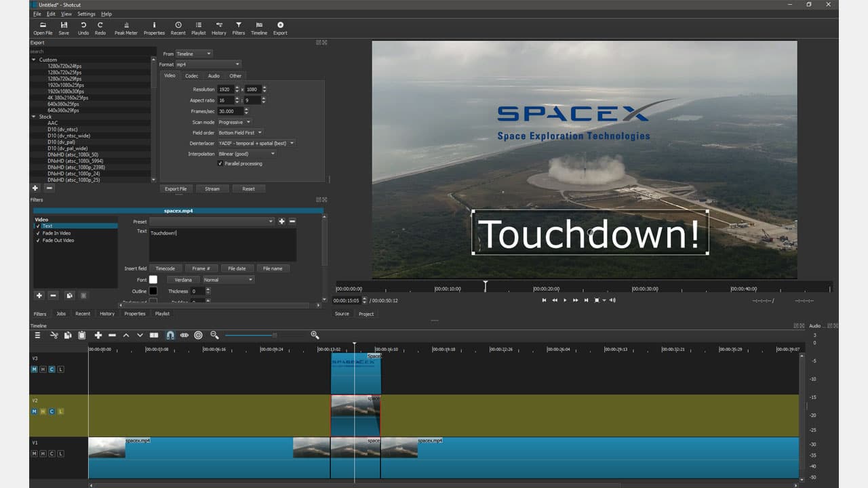Open the Peak Meter panel from toolbar
The image size is (868, 488).
point(125,28)
